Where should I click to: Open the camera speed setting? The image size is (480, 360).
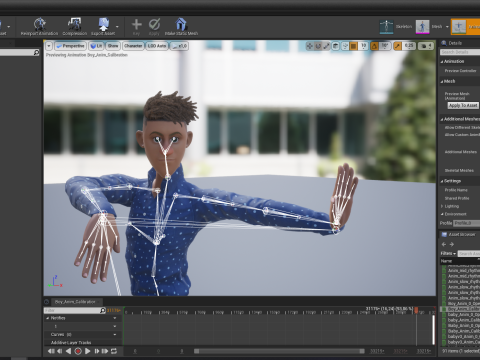(x=426, y=46)
